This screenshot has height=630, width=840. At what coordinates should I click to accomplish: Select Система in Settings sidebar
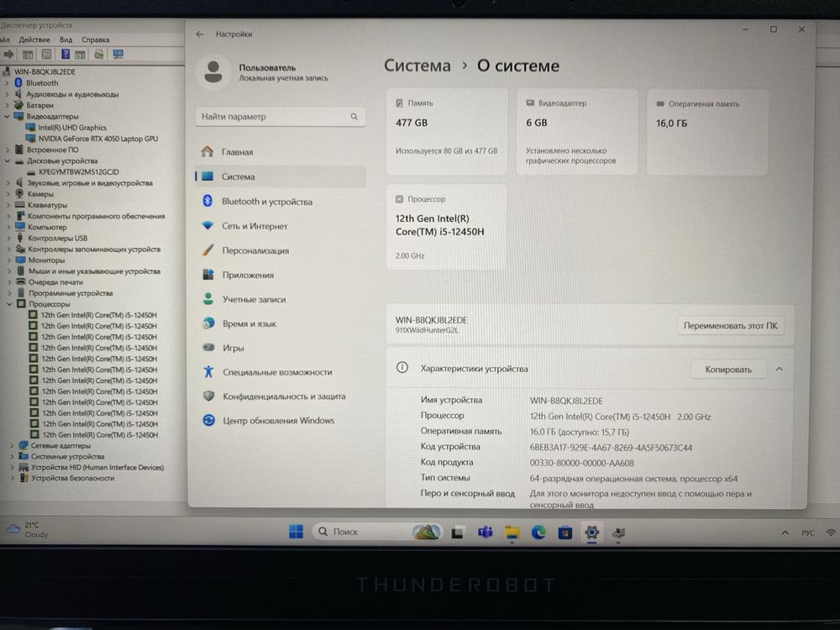[281, 176]
